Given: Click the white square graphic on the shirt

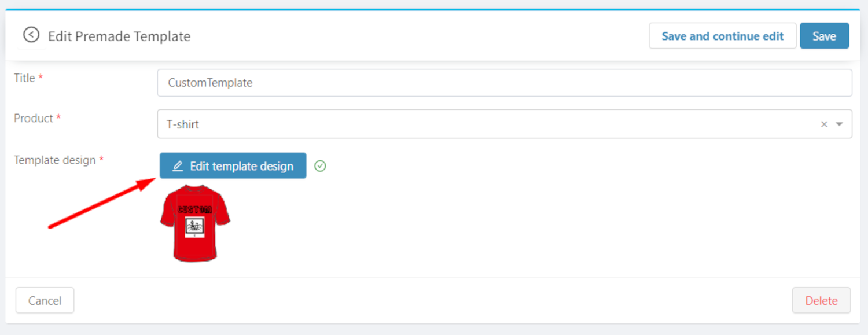Looking at the screenshot, I should click(x=195, y=227).
